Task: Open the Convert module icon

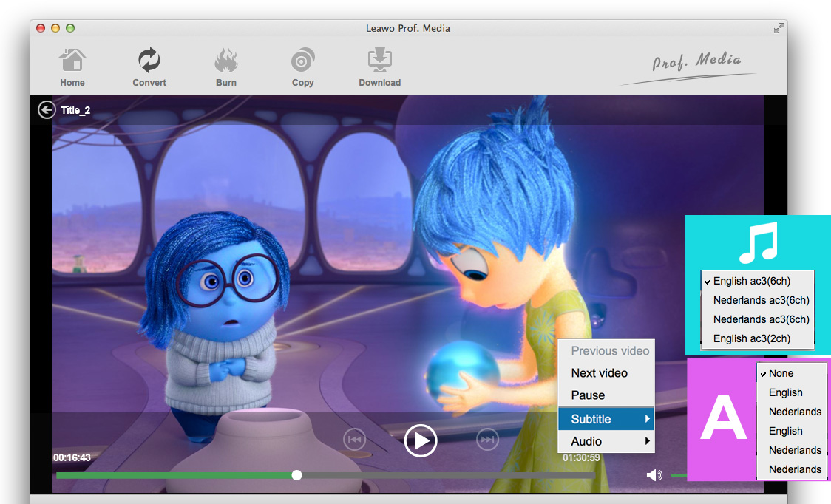Action: (149, 61)
